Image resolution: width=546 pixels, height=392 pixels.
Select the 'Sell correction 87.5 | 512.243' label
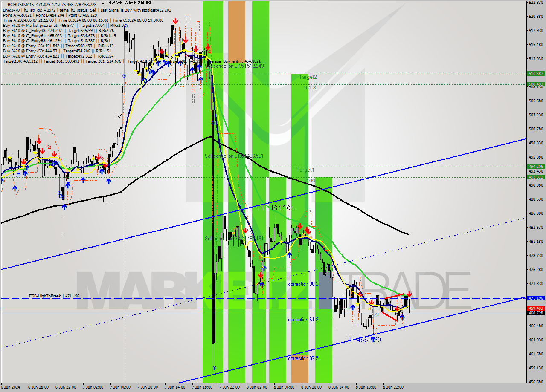pyautogui.click(x=234, y=66)
